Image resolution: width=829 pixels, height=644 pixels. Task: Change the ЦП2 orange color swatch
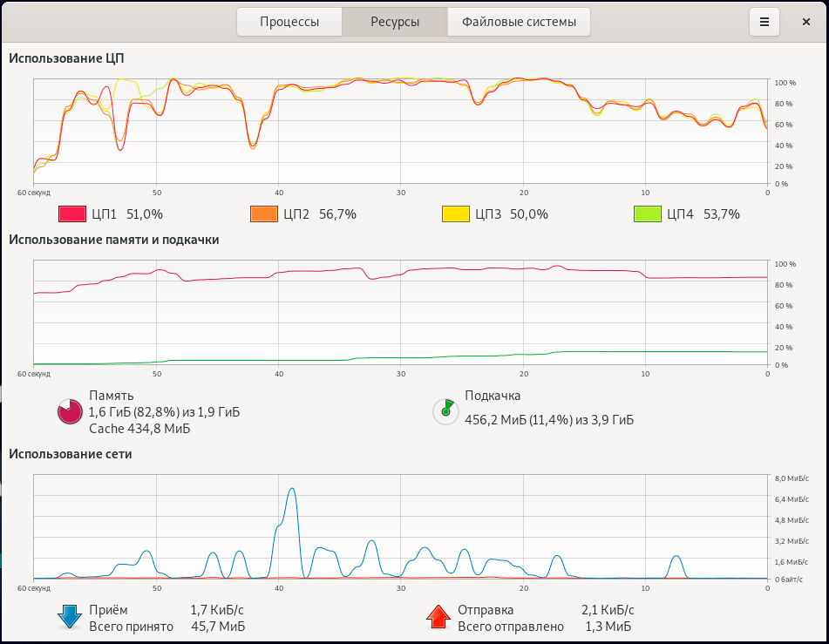[x=263, y=214]
